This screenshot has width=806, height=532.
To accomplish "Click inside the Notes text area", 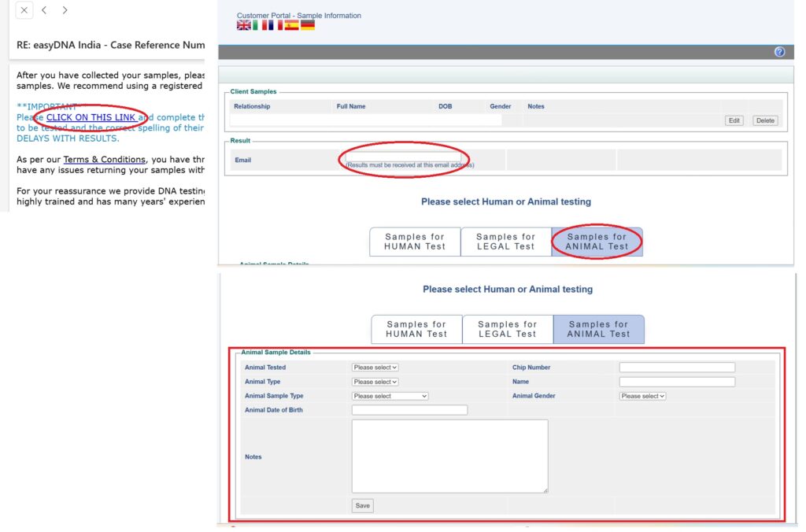I will click(x=449, y=456).
